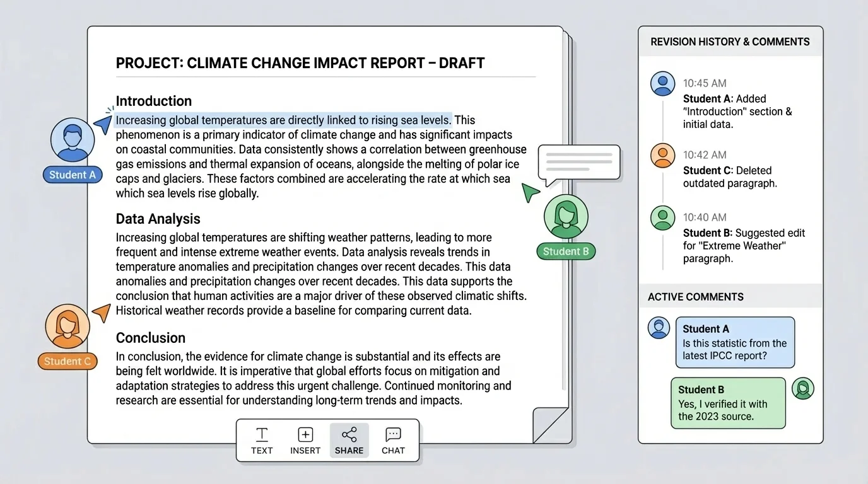
Task: Open the Insert tool
Action: 305,440
